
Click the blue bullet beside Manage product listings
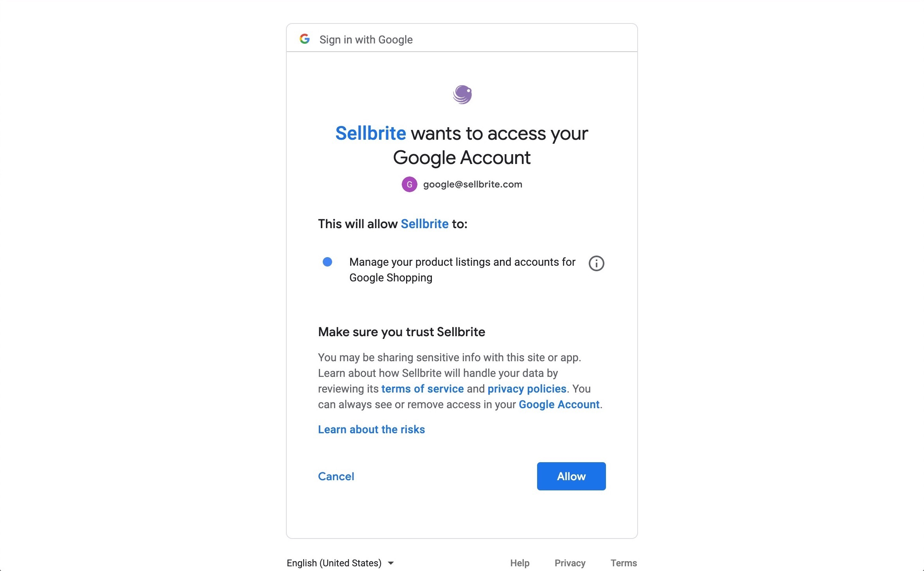pyautogui.click(x=327, y=262)
